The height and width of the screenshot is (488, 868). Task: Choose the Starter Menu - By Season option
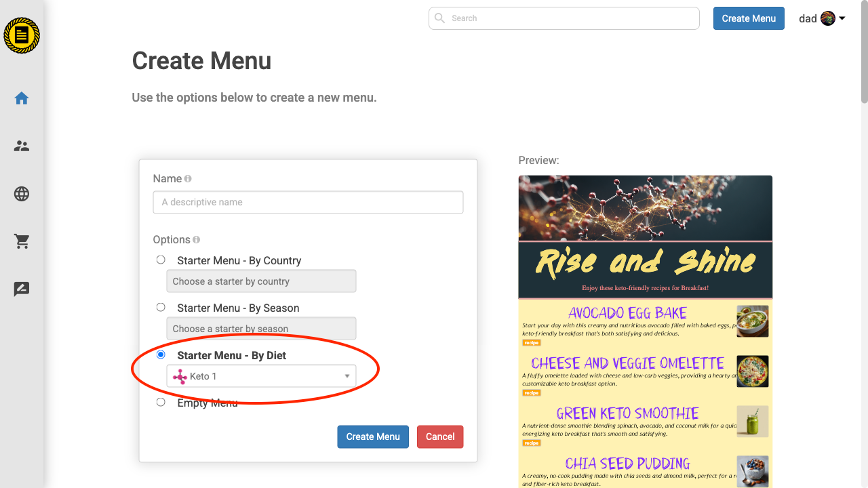tap(161, 307)
